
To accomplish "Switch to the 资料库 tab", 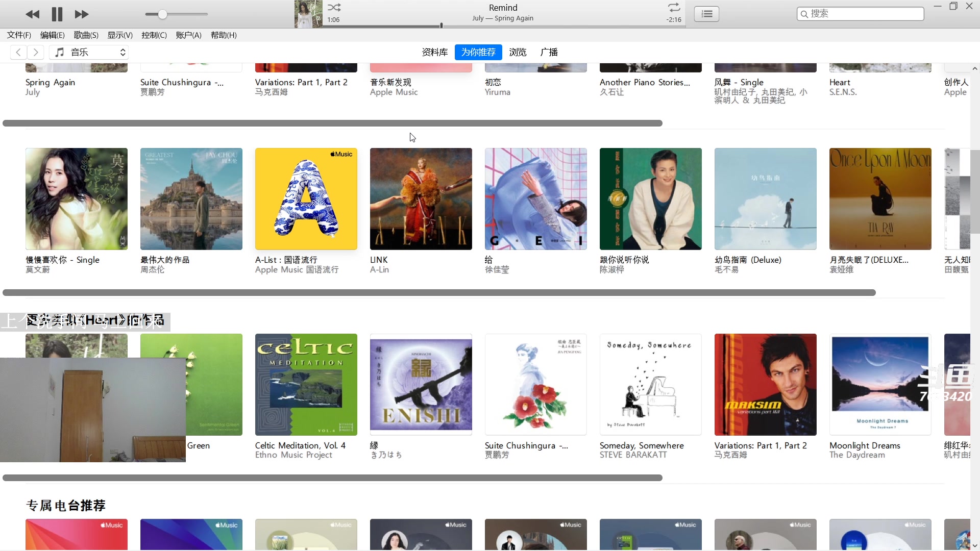I will click(435, 52).
